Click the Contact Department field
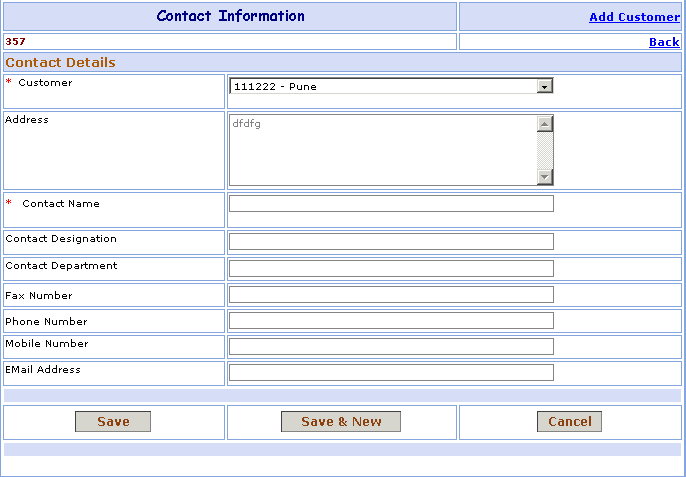 pyautogui.click(x=391, y=268)
